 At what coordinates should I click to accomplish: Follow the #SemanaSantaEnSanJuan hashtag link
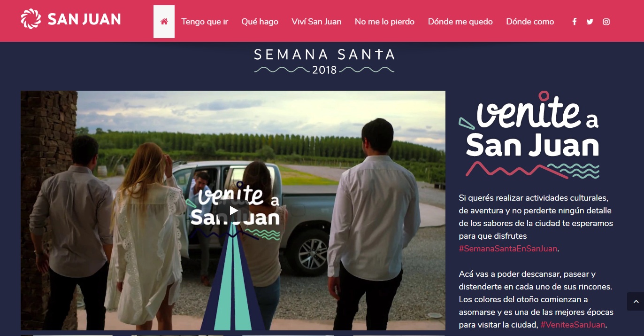click(x=508, y=249)
